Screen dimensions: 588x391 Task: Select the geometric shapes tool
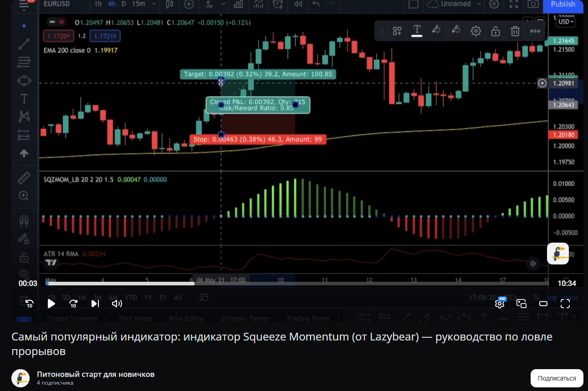pos(24,81)
